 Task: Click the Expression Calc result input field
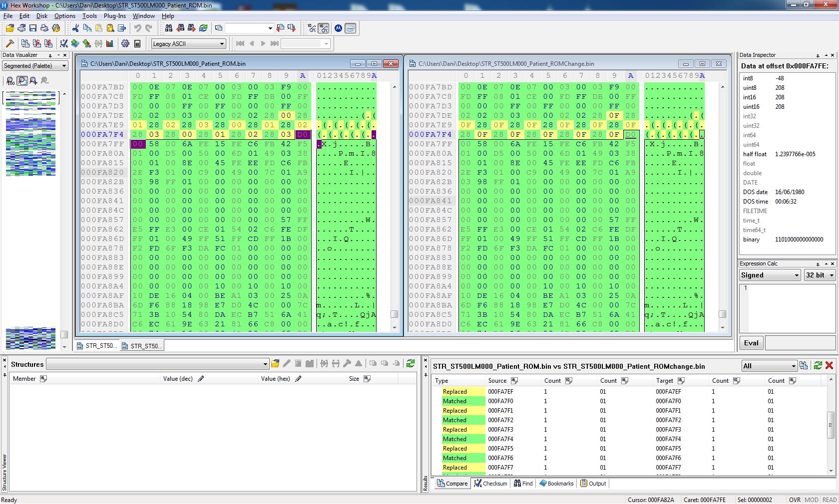pos(800,343)
